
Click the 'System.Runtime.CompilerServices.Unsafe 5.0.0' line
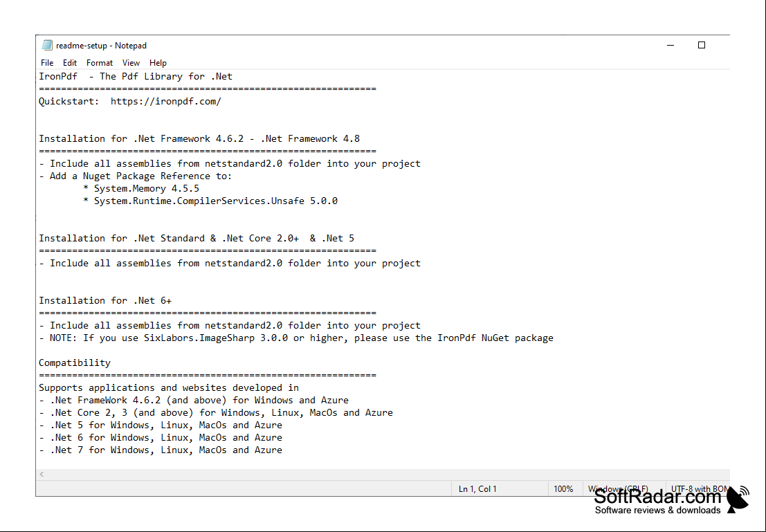(x=210, y=201)
